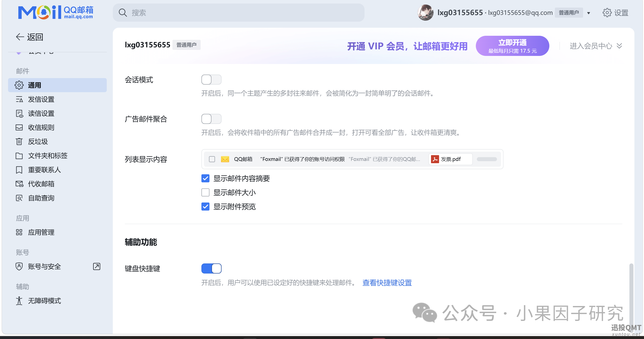Click the lxg03155655@qq.com address text
The image size is (644, 339).
(520, 13)
